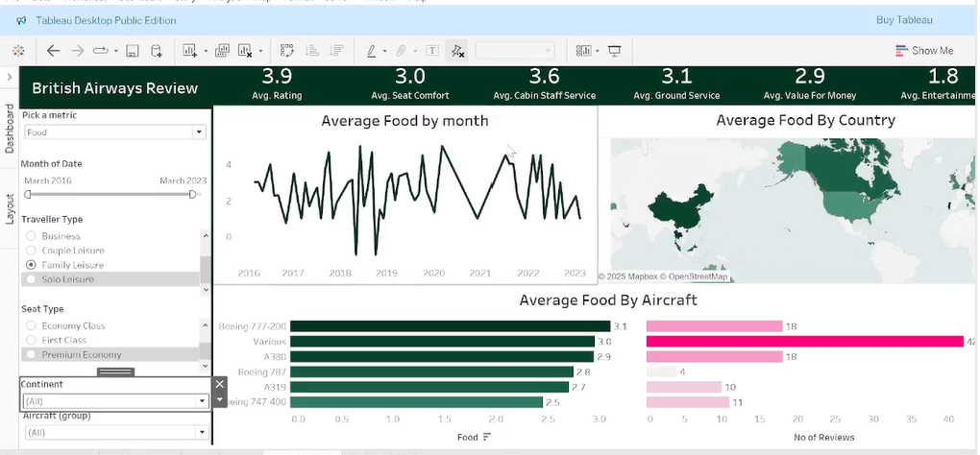The width and height of the screenshot is (980, 455).
Task: Click the Highlight pen icon
Action: click(x=372, y=51)
